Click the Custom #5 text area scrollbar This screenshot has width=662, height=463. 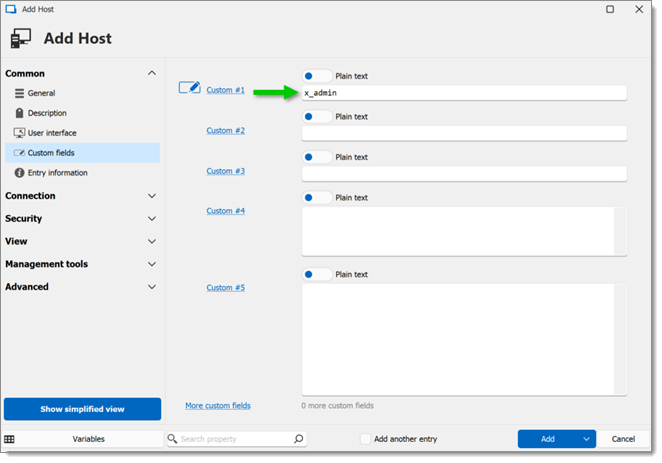(x=620, y=339)
